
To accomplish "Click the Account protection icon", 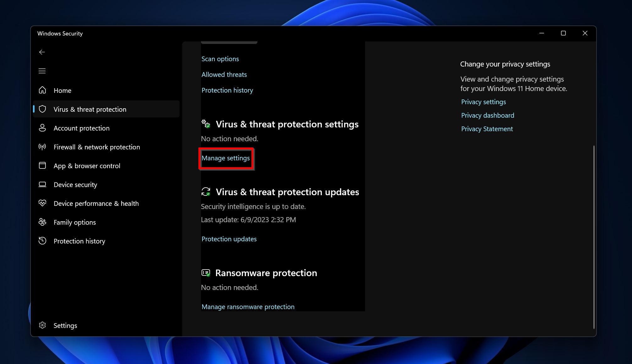I will [42, 128].
